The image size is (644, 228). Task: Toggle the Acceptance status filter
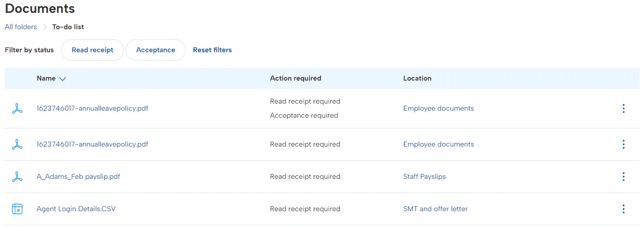point(156,50)
